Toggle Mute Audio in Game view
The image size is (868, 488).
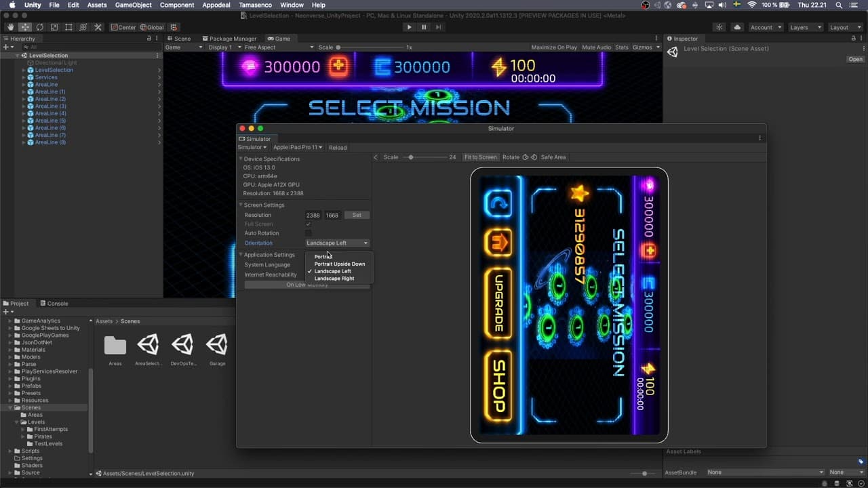[x=597, y=47]
